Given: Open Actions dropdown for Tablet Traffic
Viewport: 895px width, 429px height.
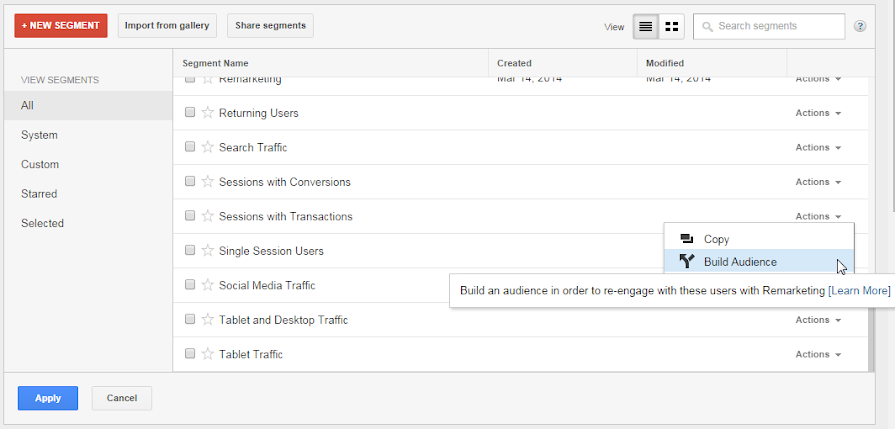Looking at the screenshot, I should tap(818, 354).
